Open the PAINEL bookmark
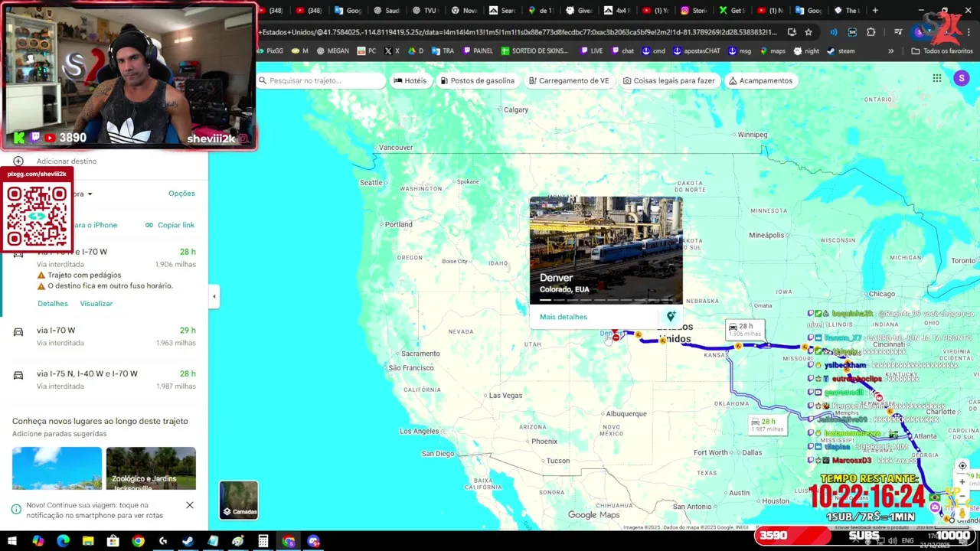The image size is (980, 551). point(478,51)
